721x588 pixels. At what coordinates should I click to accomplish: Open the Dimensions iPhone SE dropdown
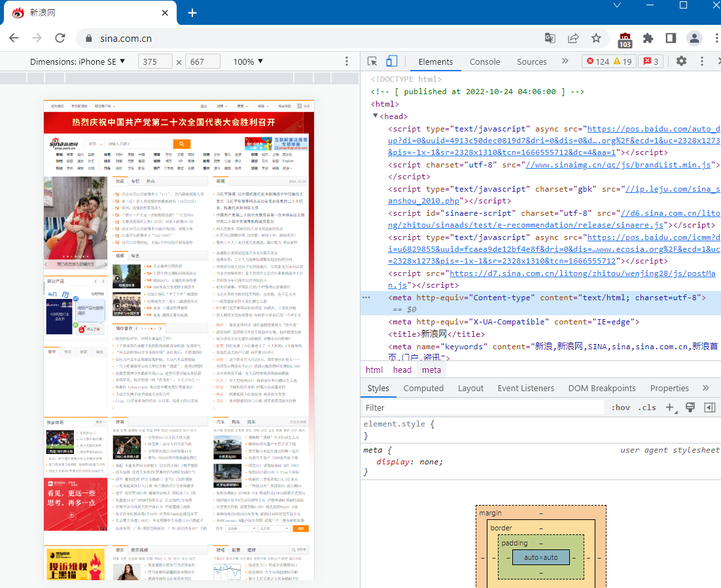[77, 61]
